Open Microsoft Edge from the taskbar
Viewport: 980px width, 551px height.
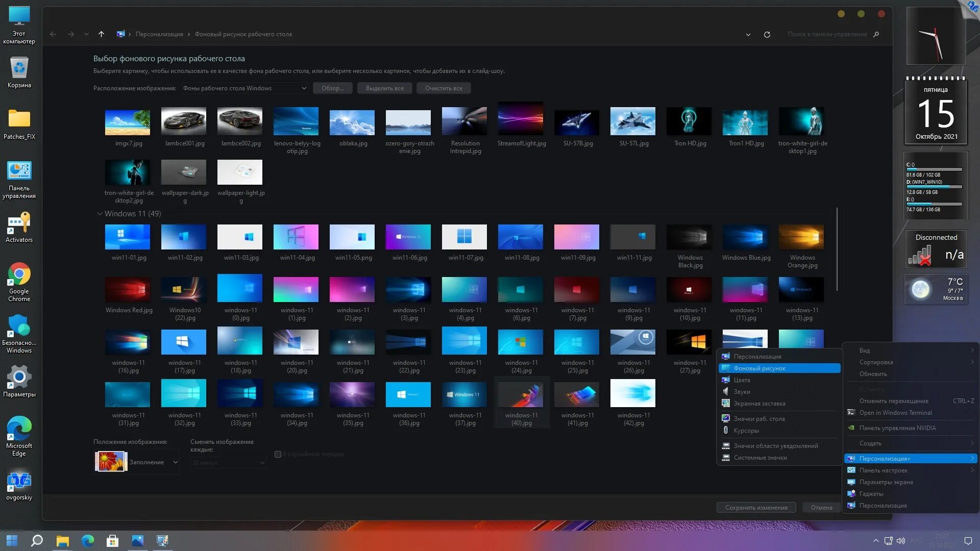(x=87, y=541)
